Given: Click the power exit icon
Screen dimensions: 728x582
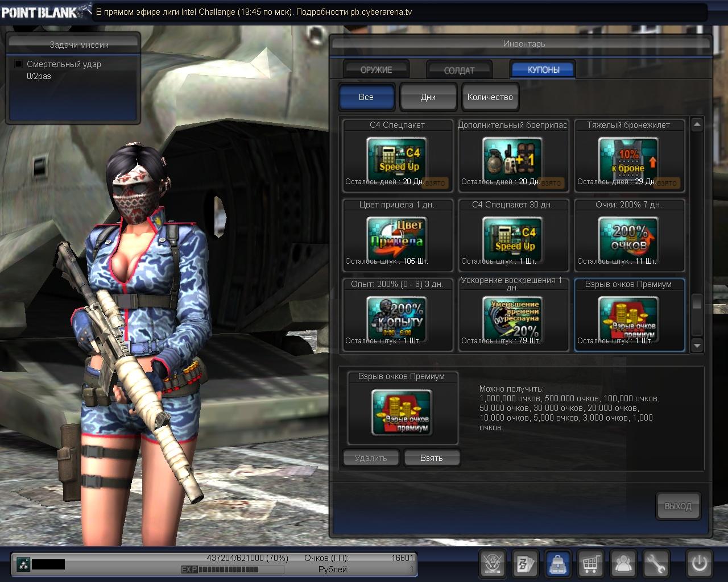Looking at the screenshot, I should [699, 564].
